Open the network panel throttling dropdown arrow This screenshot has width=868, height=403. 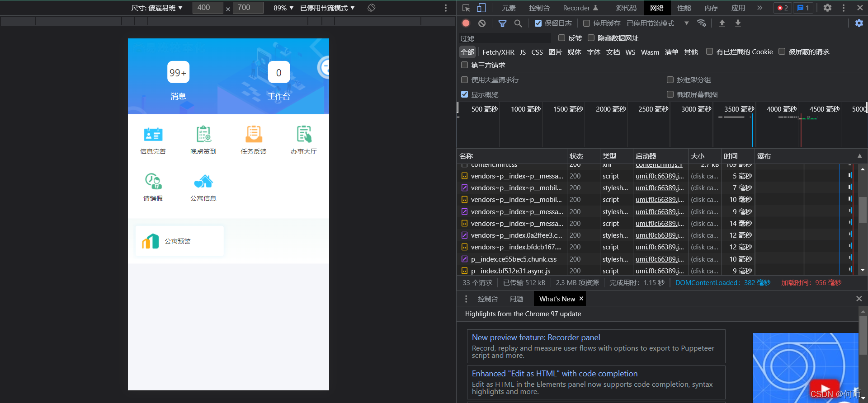click(x=686, y=23)
